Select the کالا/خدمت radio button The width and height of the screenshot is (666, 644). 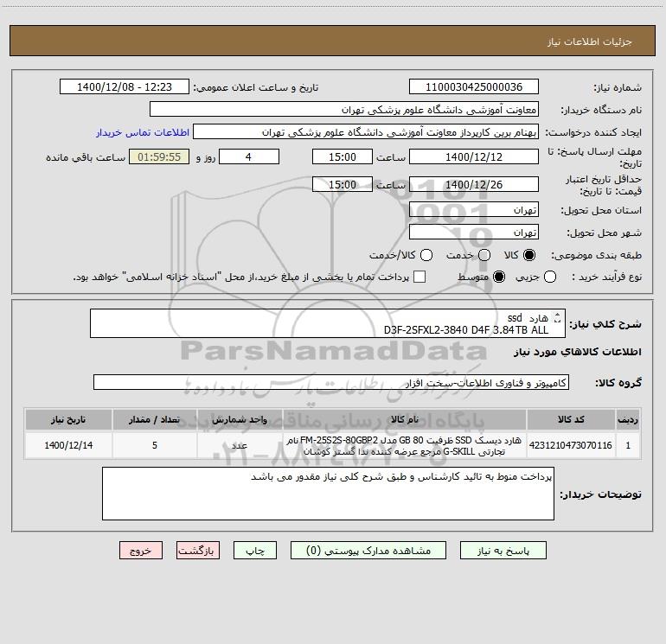click(x=426, y=255)
